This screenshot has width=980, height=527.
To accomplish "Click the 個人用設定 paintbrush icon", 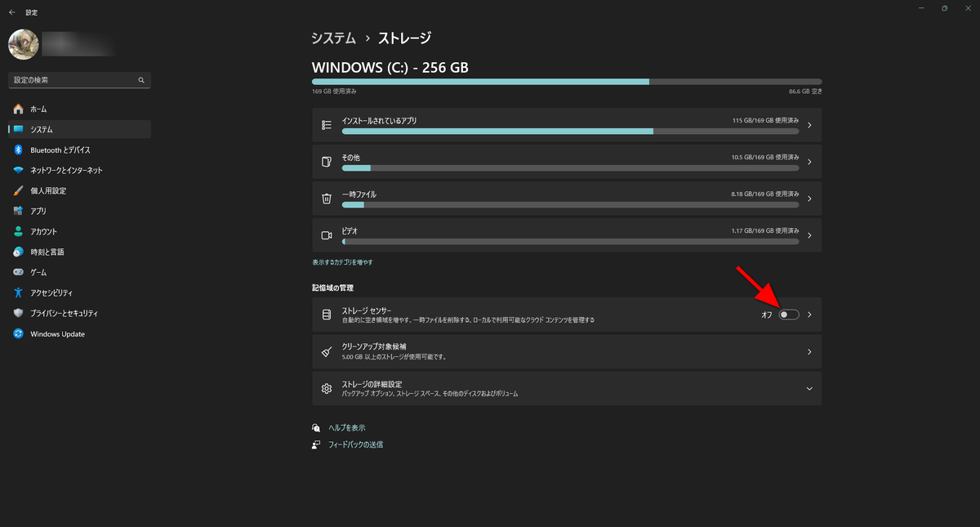I will pyautogui.click(x=18, y=190).
